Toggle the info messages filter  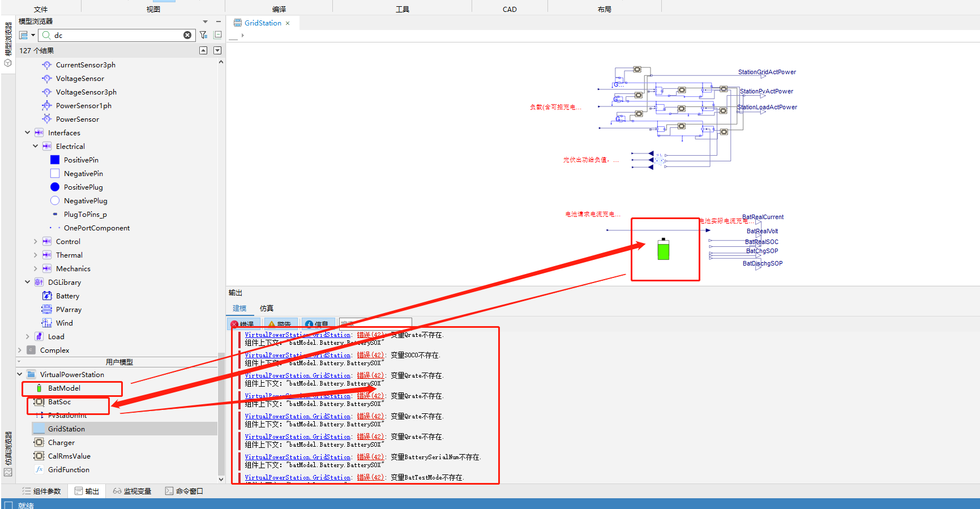coord(318,324)
